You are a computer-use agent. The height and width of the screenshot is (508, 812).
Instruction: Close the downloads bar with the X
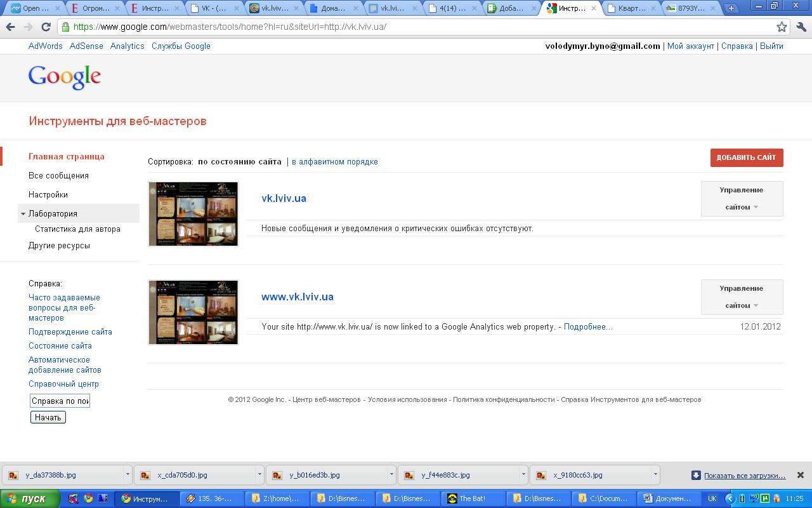click(801, 475)
